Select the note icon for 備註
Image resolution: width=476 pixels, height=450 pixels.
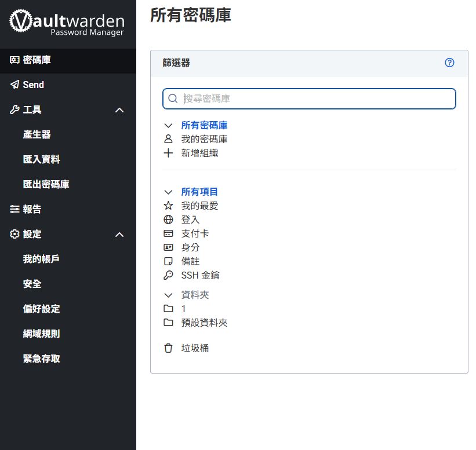click(169, 261)
